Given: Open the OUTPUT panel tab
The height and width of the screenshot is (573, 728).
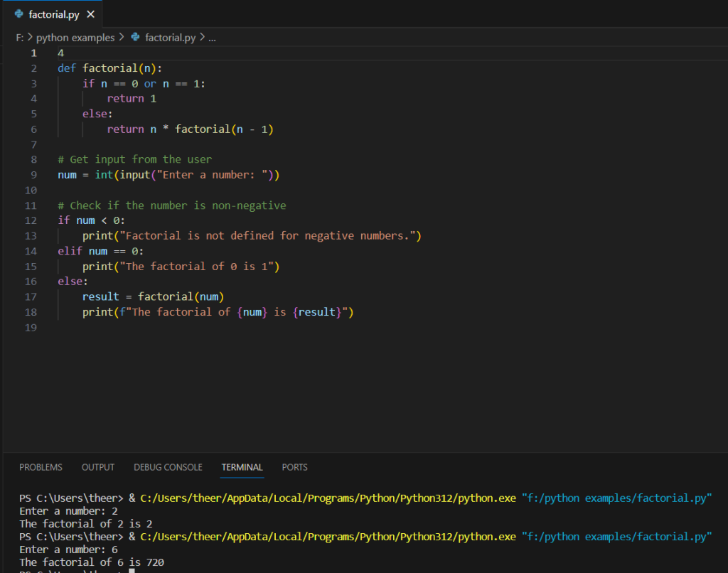Looking at the screenshot, I should coord(98,467).
